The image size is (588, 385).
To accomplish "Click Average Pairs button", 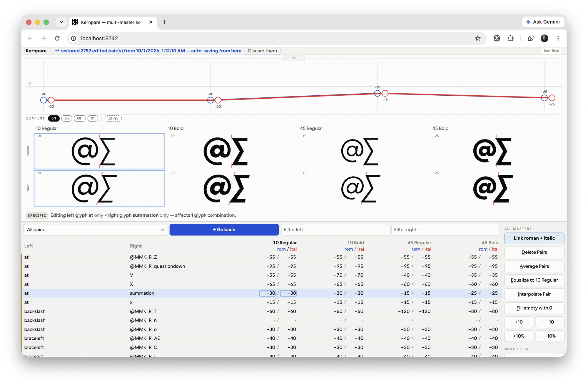I will pos(534,266).
